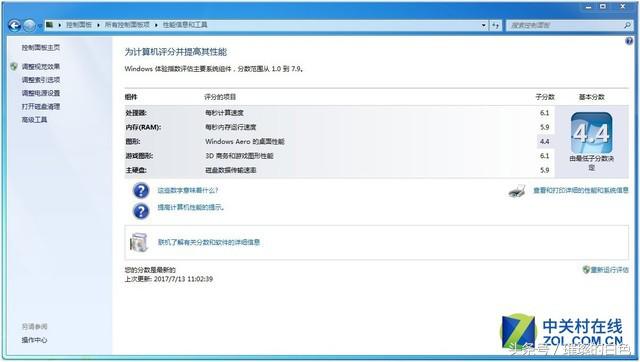This screenshot has width=640, height=362.
Task: Click the shield icon beside 调整视觉效果
Action: click(x=14, y=66)
